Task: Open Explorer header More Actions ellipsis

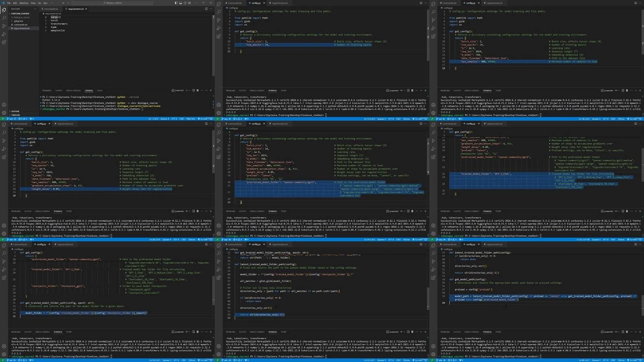Action: pos(35,9)
